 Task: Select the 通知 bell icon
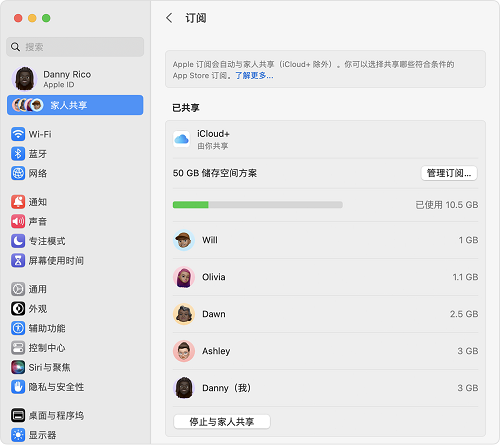pyautogui.click(x=18, y=202)
